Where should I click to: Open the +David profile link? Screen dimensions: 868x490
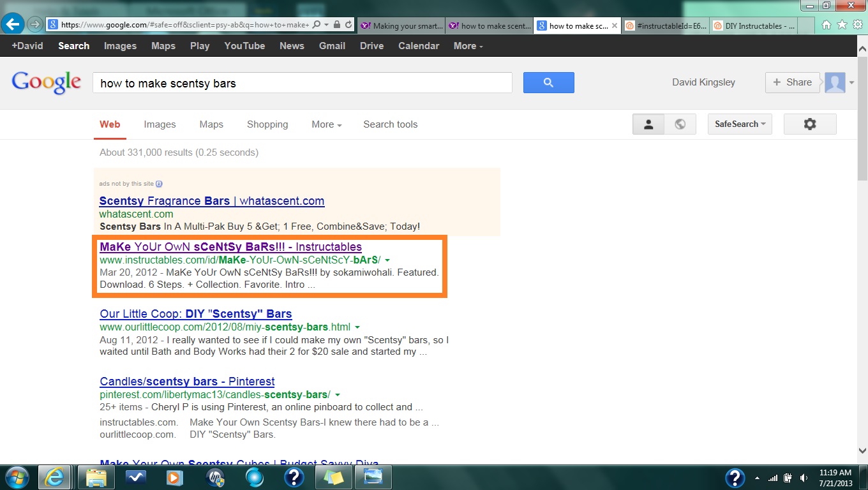pyautogui.click(x=27, y=46)
